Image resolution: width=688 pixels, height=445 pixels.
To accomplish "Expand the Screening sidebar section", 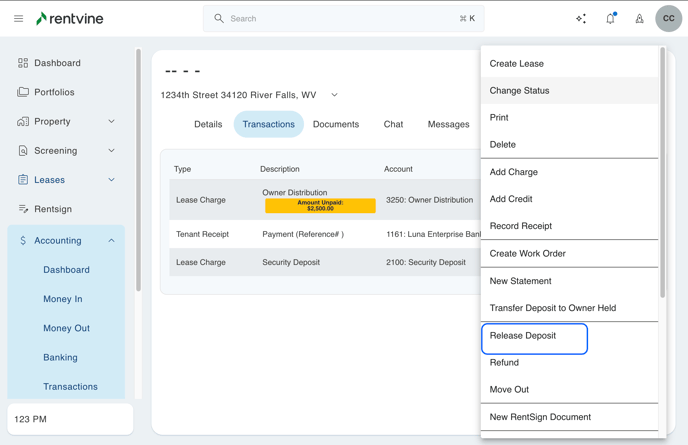I will click(111, 151).
